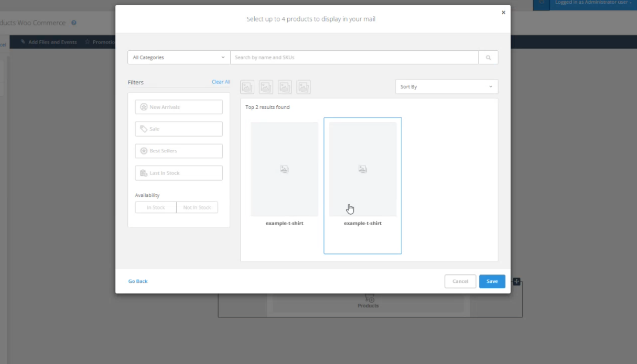Open the Sort By dropdown

446,86
